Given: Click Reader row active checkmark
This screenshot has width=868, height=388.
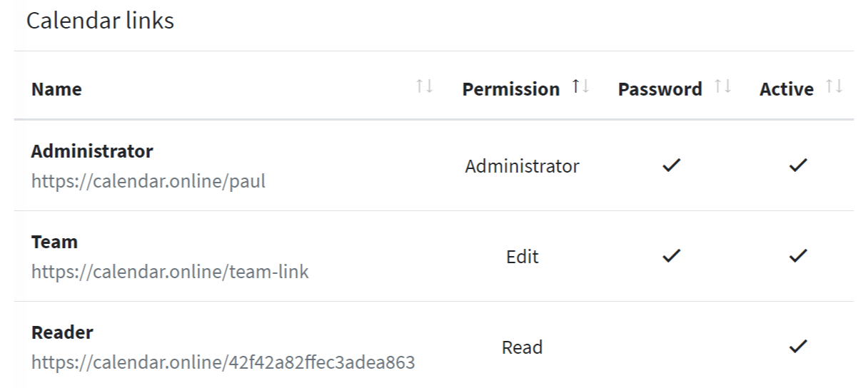Looking at the screenshot, I should tap(799, 347).
